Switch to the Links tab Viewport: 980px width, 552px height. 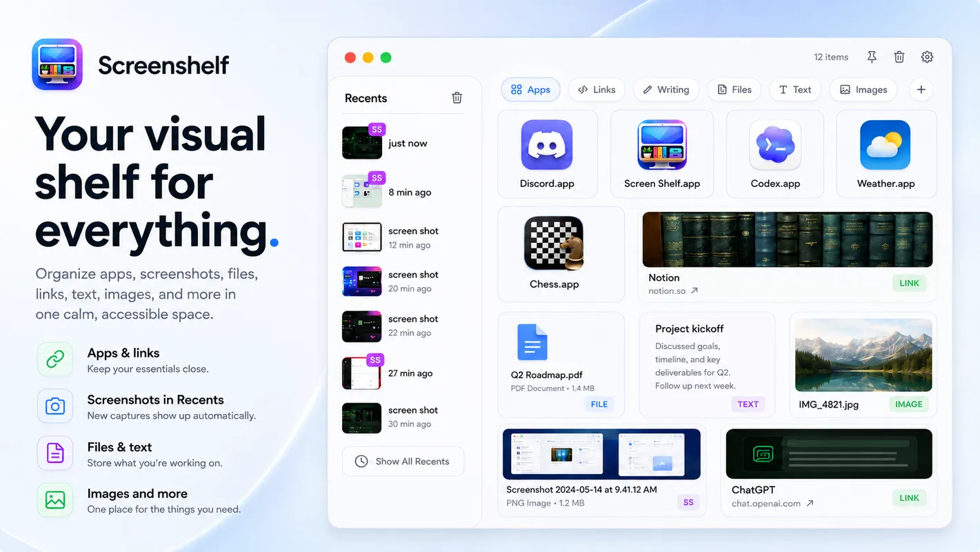pos(597,90)
